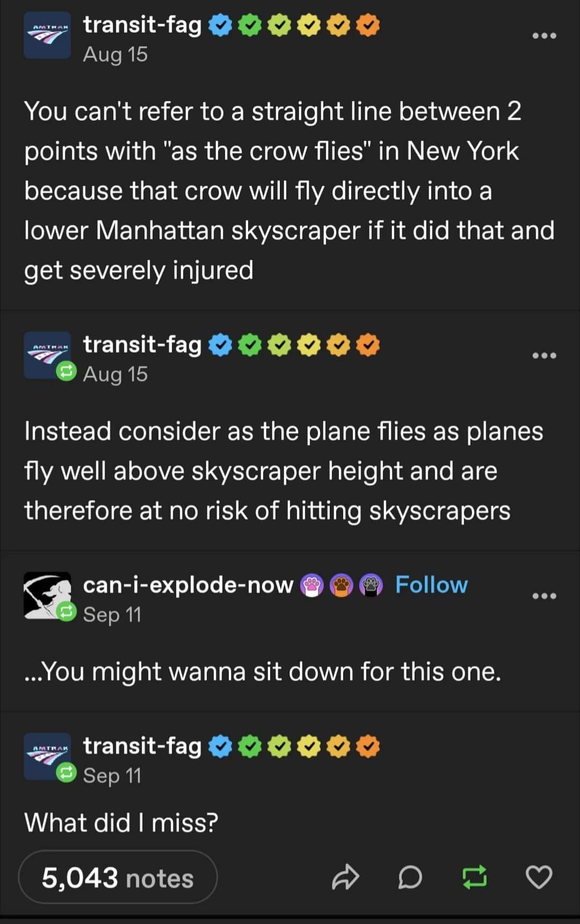Open options for can-i-explode-now's reblog
The height and width of the screenshot is (924, 580).
click(x=544, y=596)
